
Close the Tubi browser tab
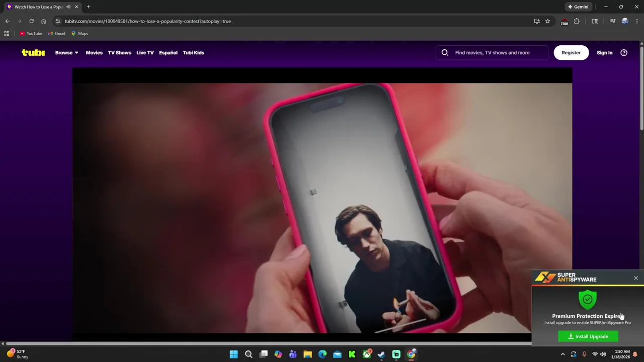[76, 7]
